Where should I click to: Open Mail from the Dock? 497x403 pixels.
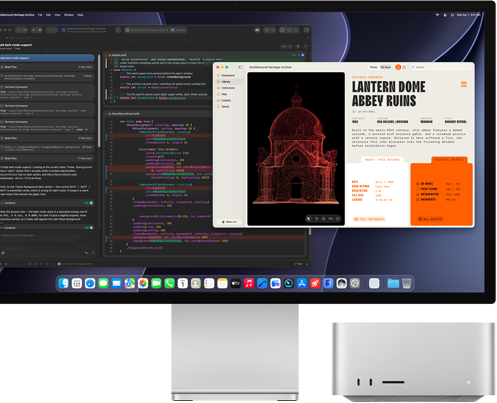(116, 283)
